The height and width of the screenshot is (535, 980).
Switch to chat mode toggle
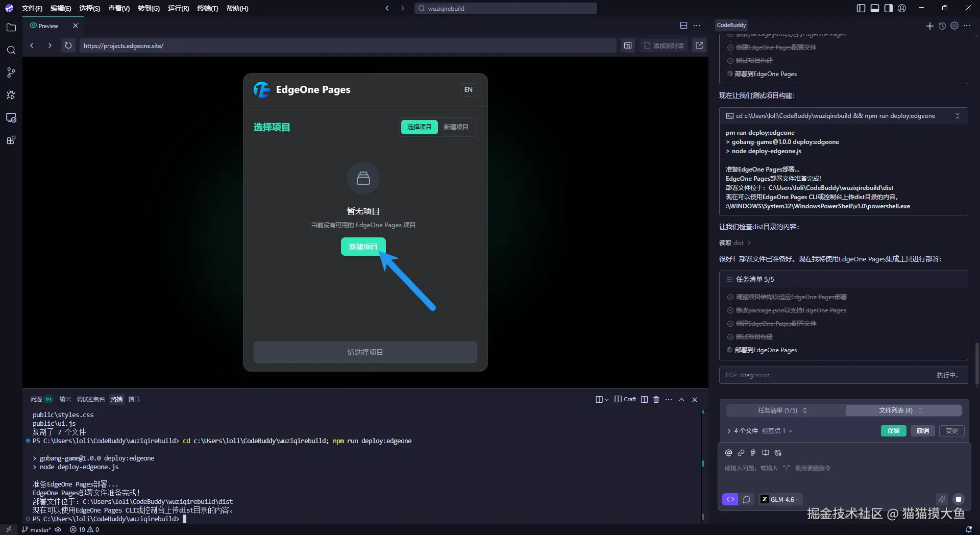click(x=747, y=499)
